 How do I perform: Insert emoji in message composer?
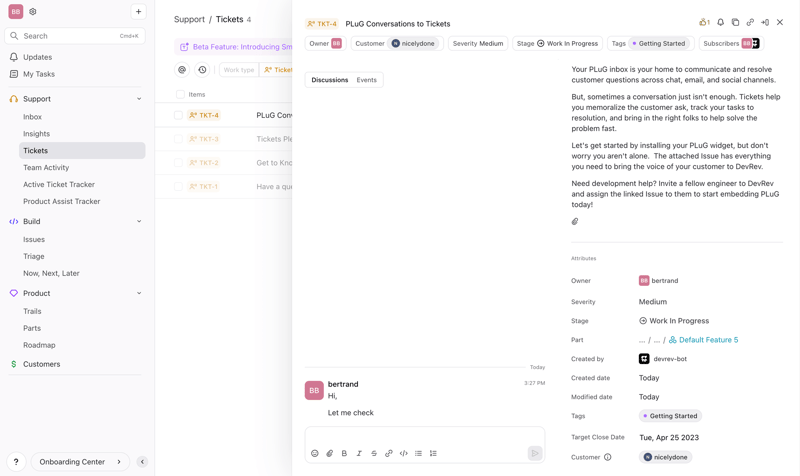coord(315,453)
